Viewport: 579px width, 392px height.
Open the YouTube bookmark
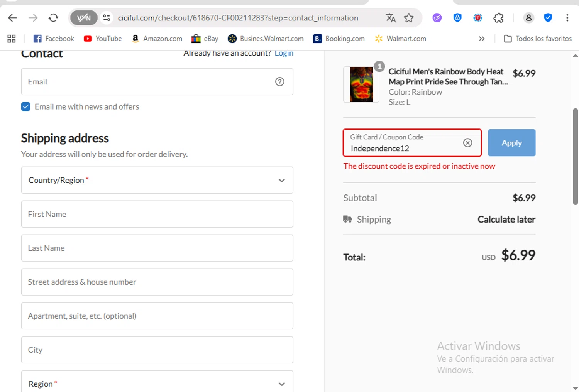click(103, 39)
